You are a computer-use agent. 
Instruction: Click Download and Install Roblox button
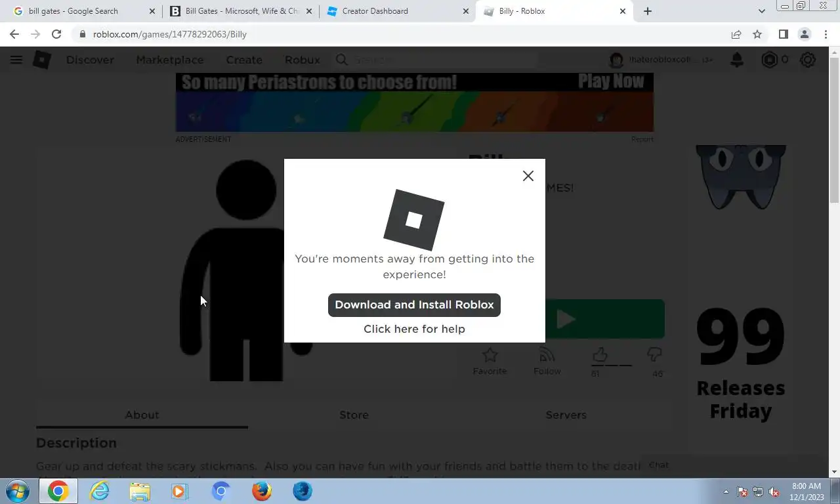414,305
